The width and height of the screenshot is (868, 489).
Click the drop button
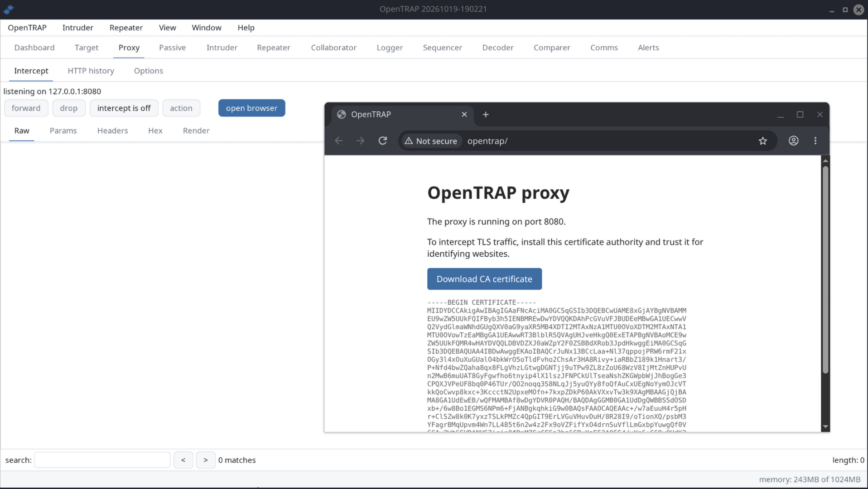(x=69, y=108)
